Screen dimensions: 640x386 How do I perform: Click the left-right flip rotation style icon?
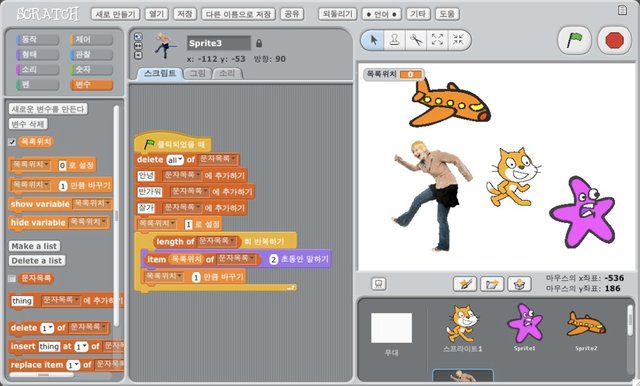click(x=138, y=46)
